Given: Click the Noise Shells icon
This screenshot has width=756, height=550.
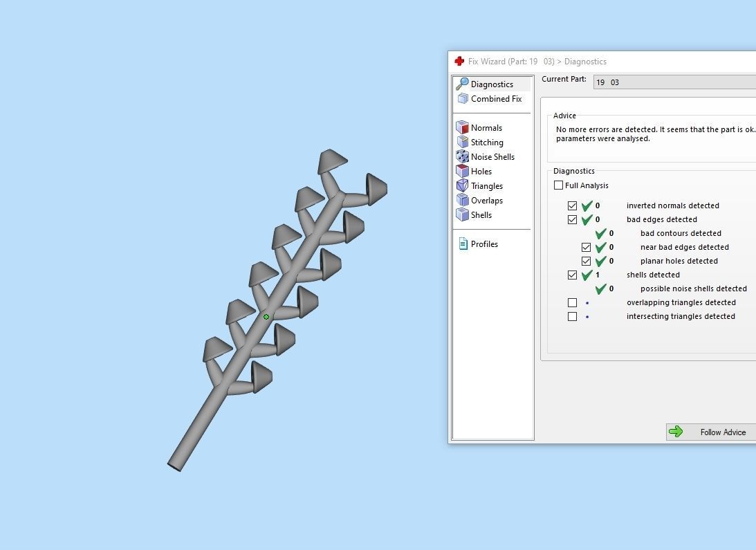Looking at the screenshot, I should pyautogui.click(x=462, y=156).
